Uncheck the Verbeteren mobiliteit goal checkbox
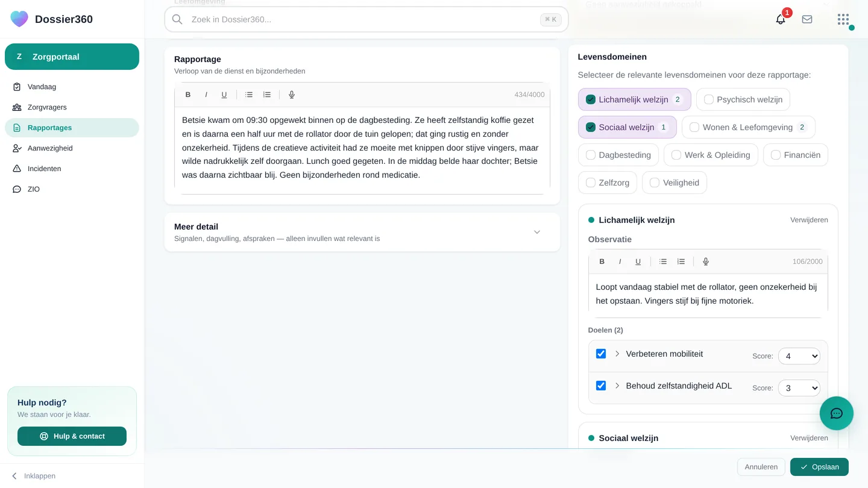Screen dimensions: 868x488 tap(601, 354)
